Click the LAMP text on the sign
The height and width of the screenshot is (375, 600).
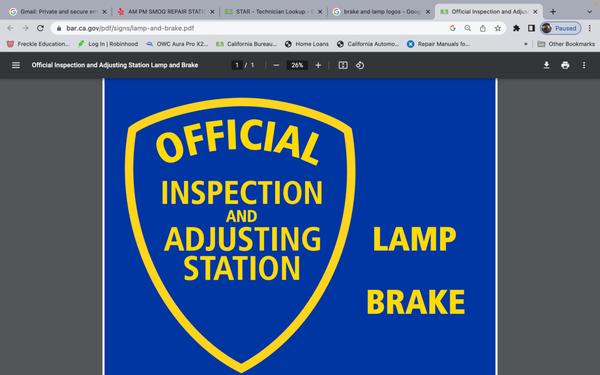pyautogui.click(x=415, y=239)
